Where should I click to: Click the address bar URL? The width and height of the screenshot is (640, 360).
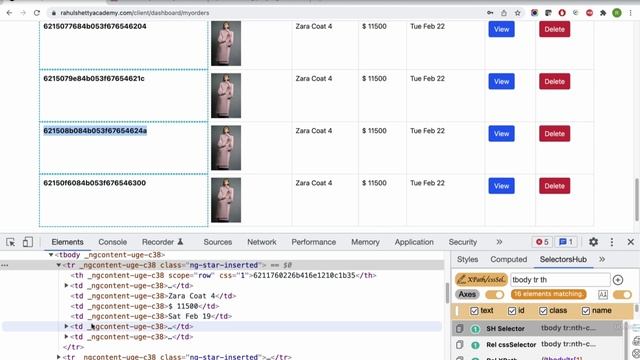point(135,13)
